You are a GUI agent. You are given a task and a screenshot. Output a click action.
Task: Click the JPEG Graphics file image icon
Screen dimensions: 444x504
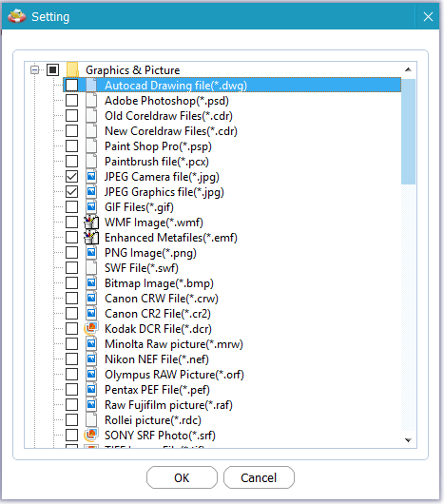point(91,191)
